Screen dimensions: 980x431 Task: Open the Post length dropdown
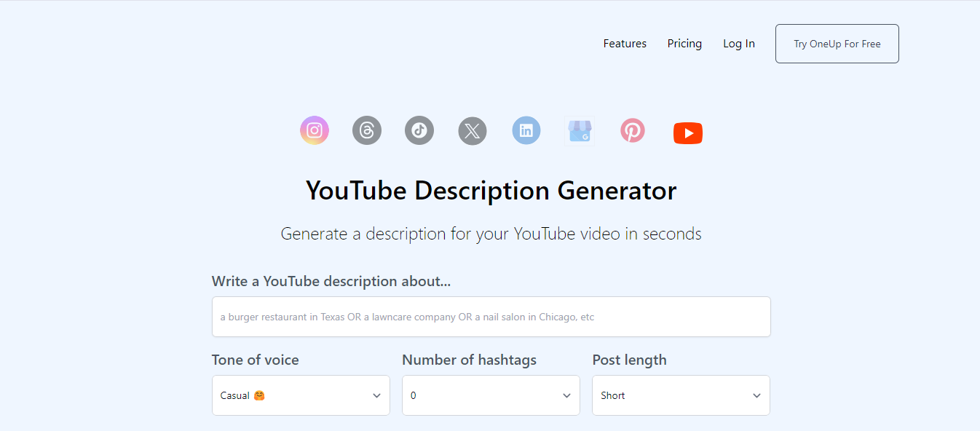pyautogui.click(x=681, y=395)
